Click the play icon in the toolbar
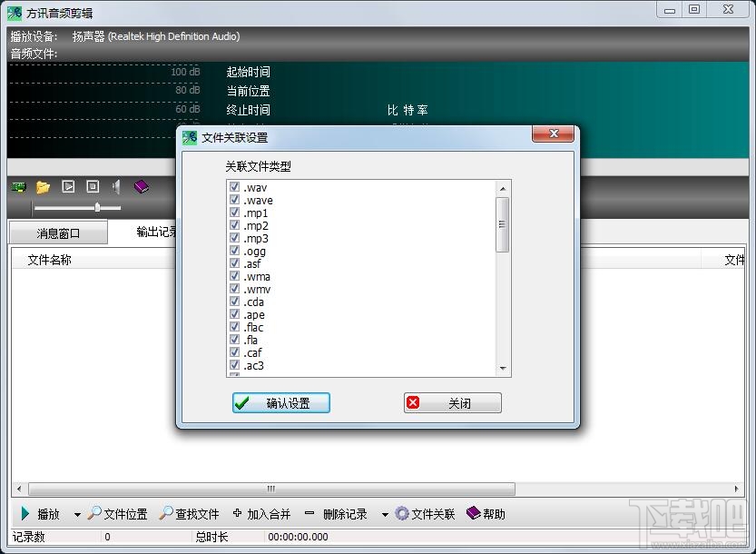 (67, 186)
